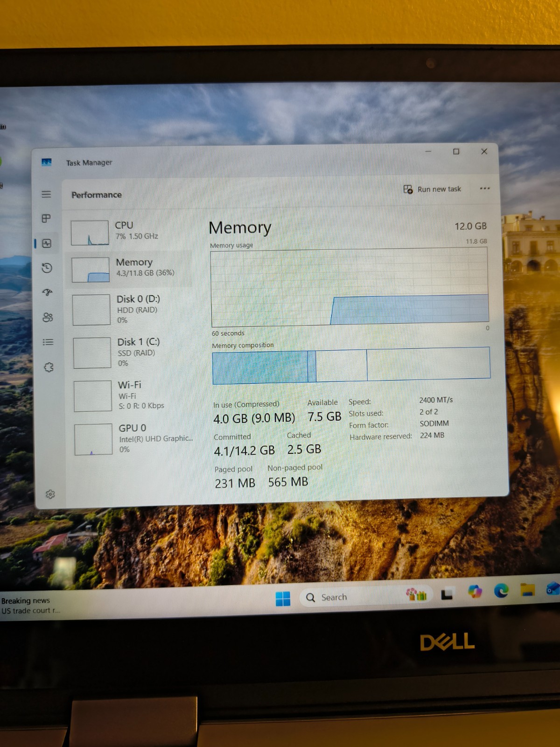Viewport: 560px width, 747px height.
Task: Click the Performance page title
Action: pos(97,195)
